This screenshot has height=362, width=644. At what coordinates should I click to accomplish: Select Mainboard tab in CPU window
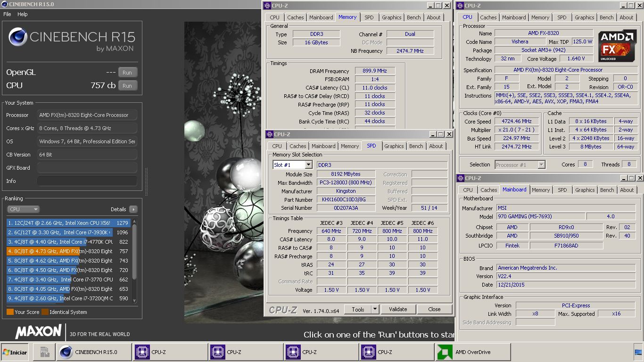[x=514, y=17]
